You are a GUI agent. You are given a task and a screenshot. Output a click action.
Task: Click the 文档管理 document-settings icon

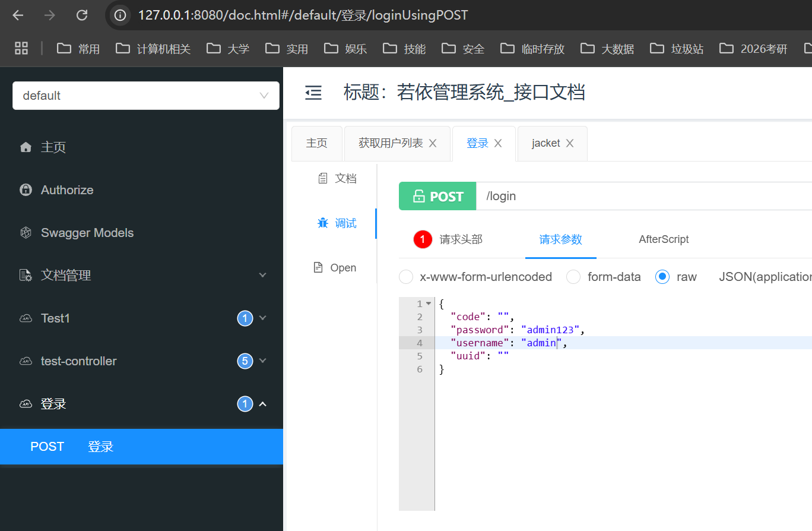pyautogui.click(x=26, y=276)
